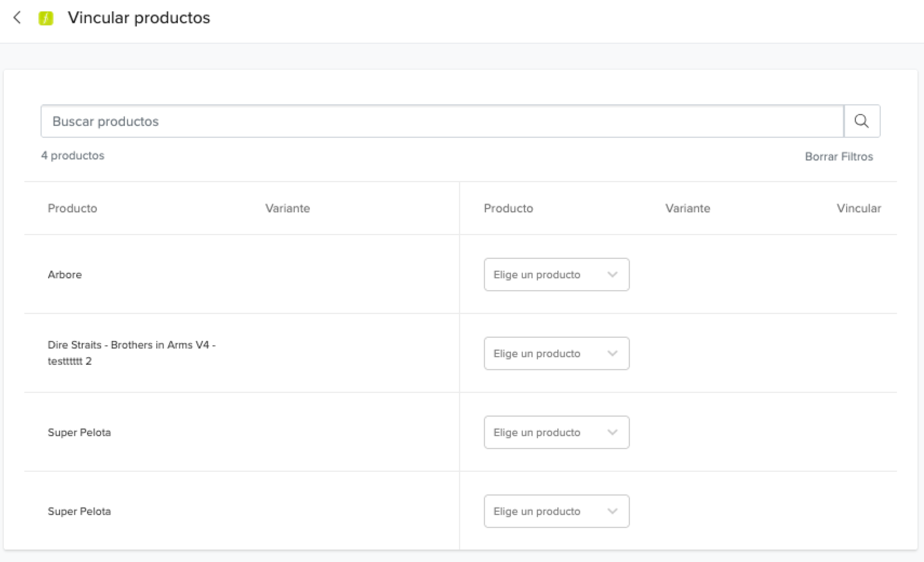Expand product dropdown in the Dire Straits row
Image resolution: width=924 pixels, height=562 pixels.
[556, 353]
